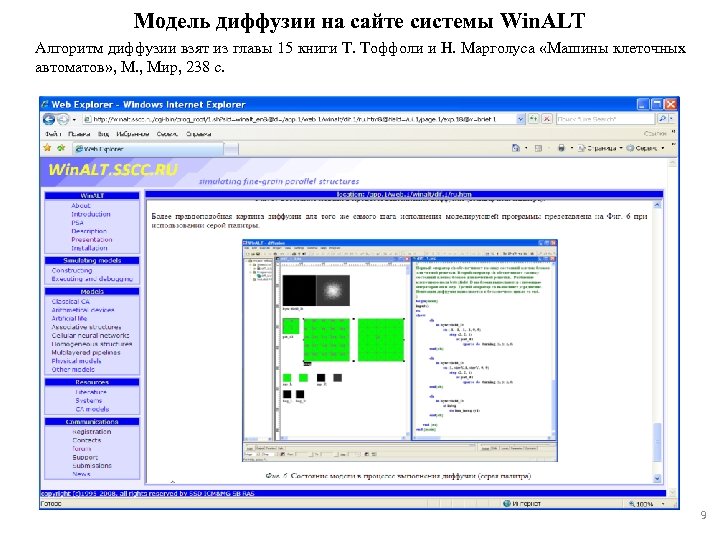Click the location path link in blue bar

[x=404, y=194]
